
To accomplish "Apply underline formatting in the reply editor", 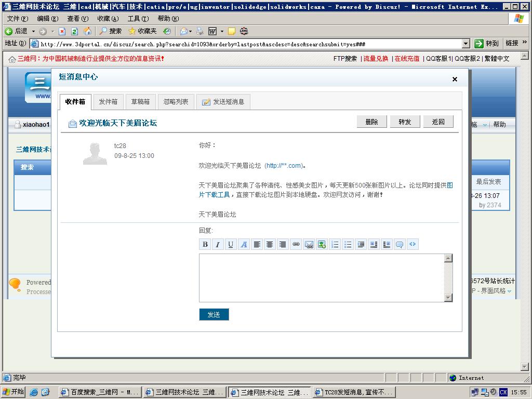I will [x=231, y=244].
